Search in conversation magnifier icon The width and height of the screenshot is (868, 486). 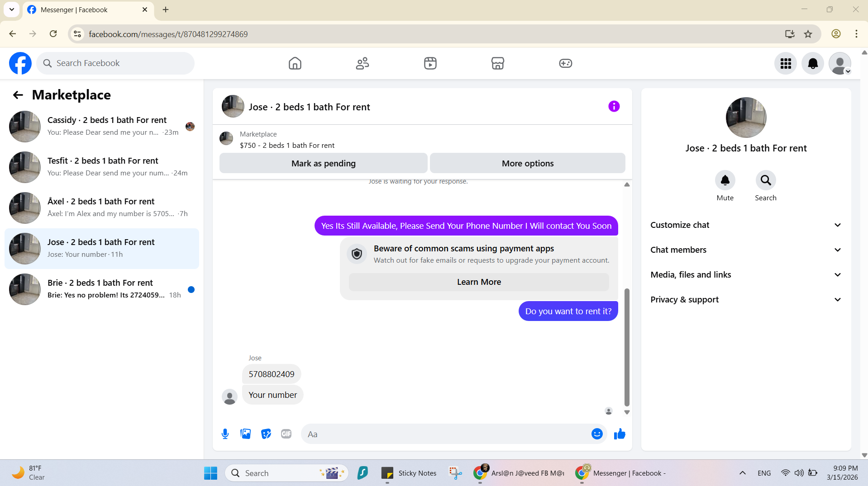click(766, 180)
